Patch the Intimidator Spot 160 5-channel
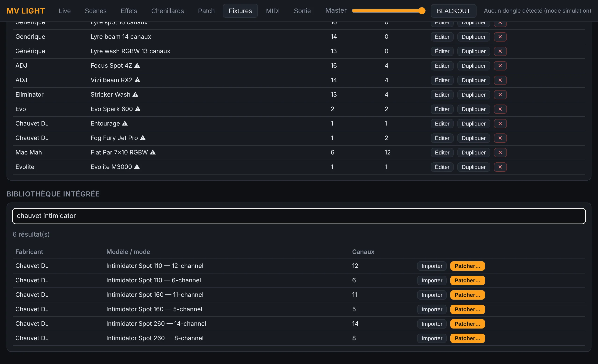The image size is (598, 364). click(x=467, y=309)
